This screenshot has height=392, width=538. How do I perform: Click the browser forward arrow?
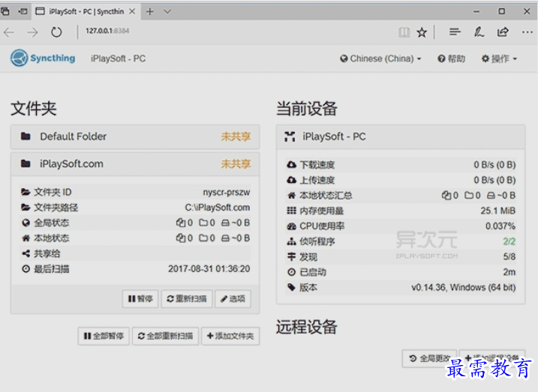click(x=32, y=32)
